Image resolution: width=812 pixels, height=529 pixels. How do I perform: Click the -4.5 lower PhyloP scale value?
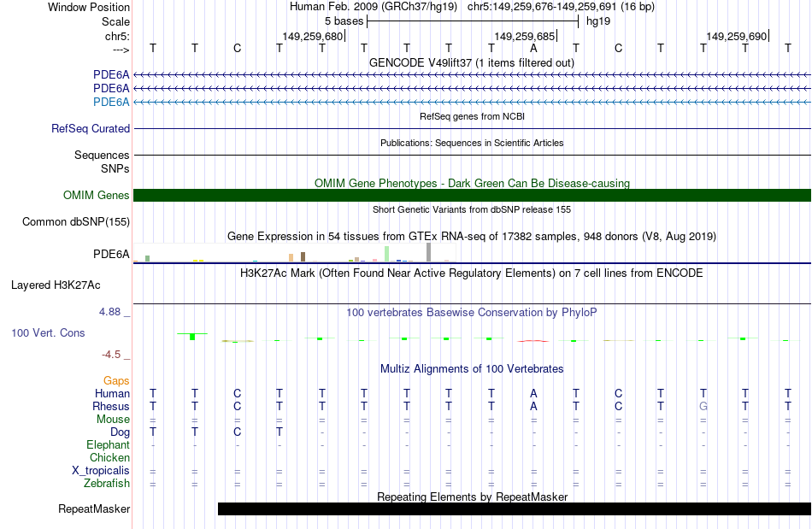pyautogui.click(x=111, y=355)
